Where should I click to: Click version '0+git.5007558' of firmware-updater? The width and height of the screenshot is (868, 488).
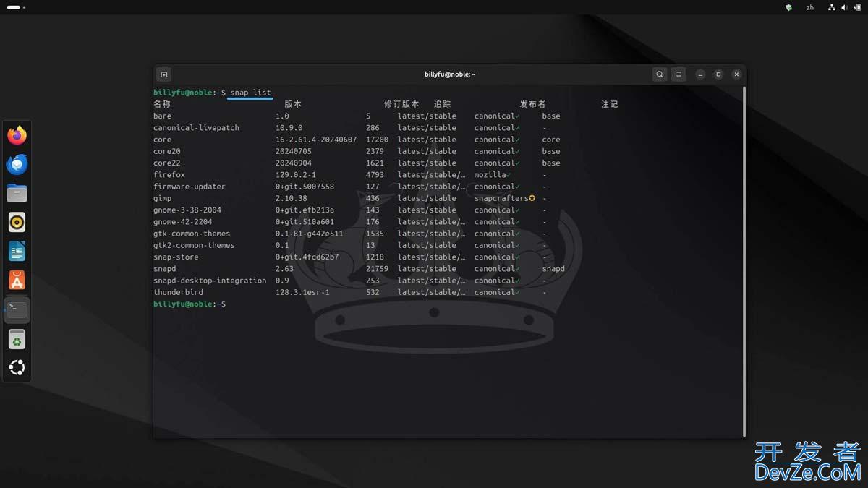tap(305, 187)
